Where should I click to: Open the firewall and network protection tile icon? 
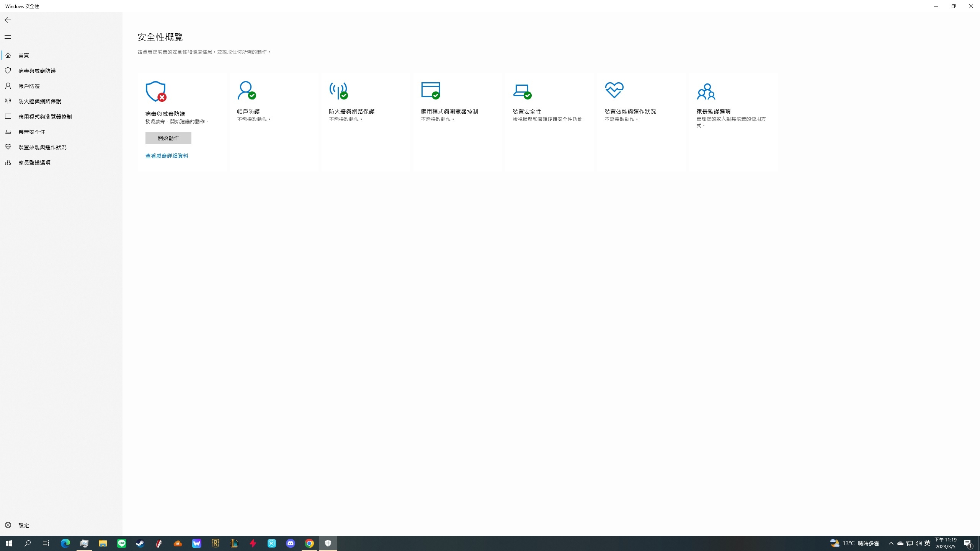pos(338,90)
